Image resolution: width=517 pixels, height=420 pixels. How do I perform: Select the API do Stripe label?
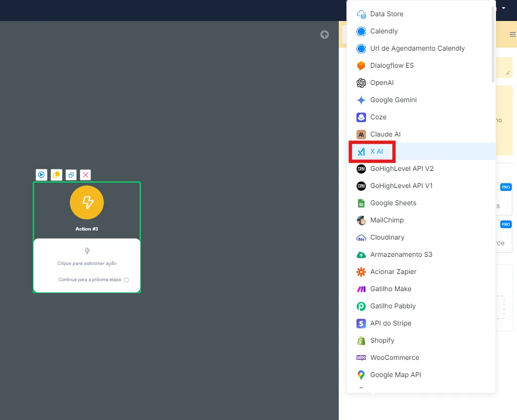(391, 323)
